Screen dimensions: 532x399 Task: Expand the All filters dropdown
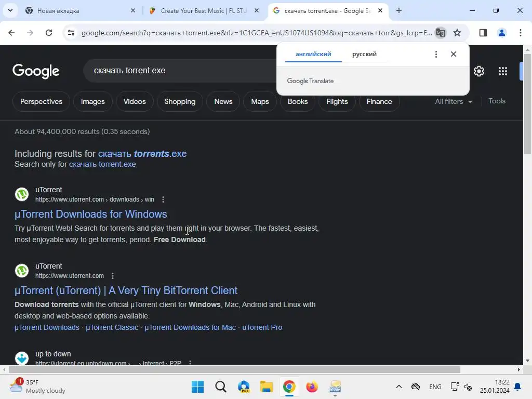pos(454,101)
